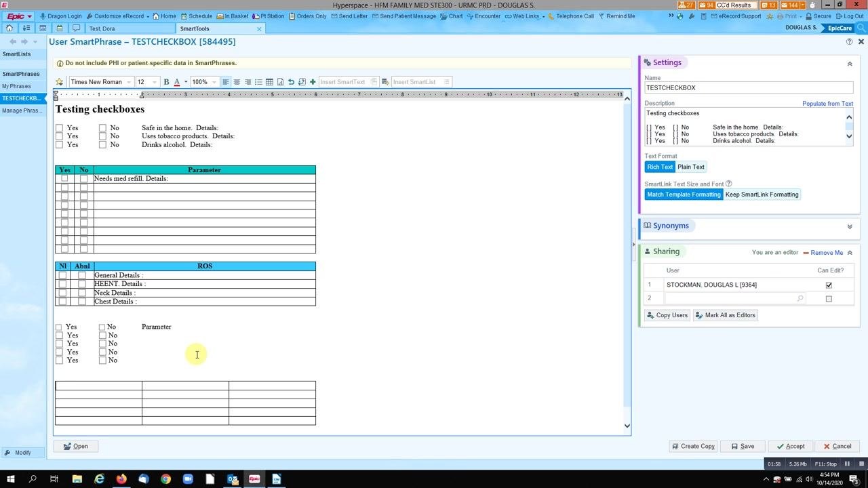Toggle bold formatting in the editor toolbar
The height and width of the screenshot is (488, 868).
point(166,82)
